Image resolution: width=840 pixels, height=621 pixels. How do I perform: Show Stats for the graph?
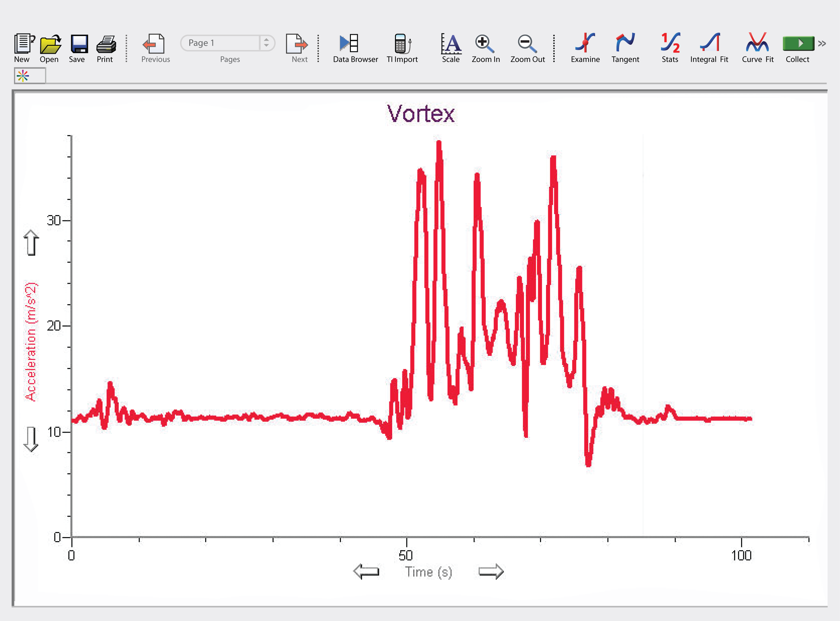[670, 43]
